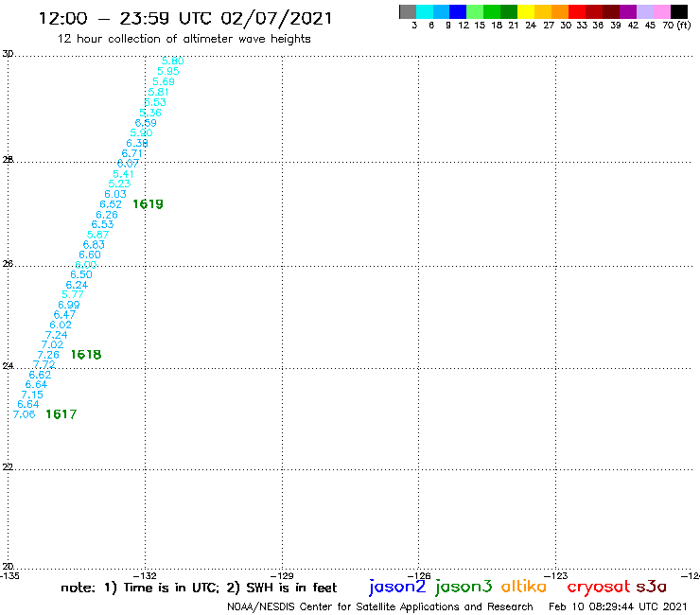Click the latitude 22 axis label
The width and height of the screenshot is (700, 615).
point(8,466)
